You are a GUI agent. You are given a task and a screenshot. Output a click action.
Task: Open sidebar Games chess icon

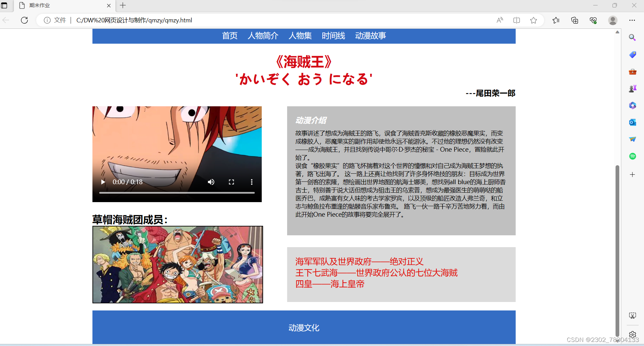(632, 88)
